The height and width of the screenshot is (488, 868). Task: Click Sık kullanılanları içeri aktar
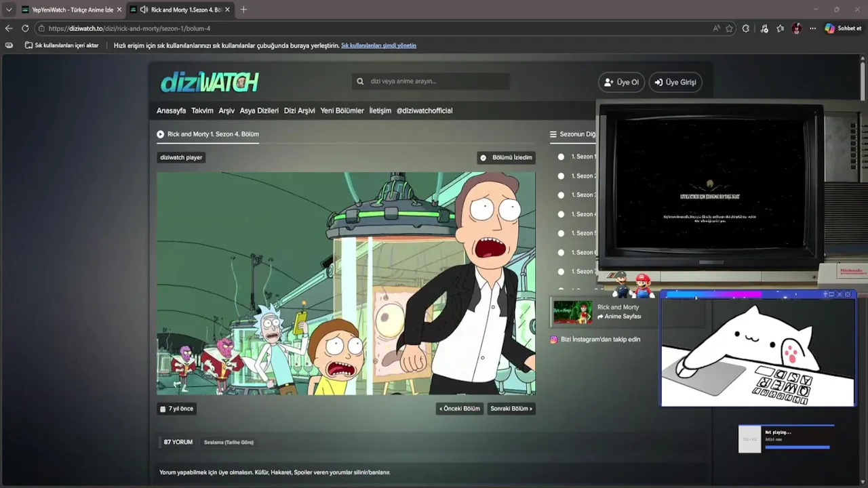(x=62, y=45)
